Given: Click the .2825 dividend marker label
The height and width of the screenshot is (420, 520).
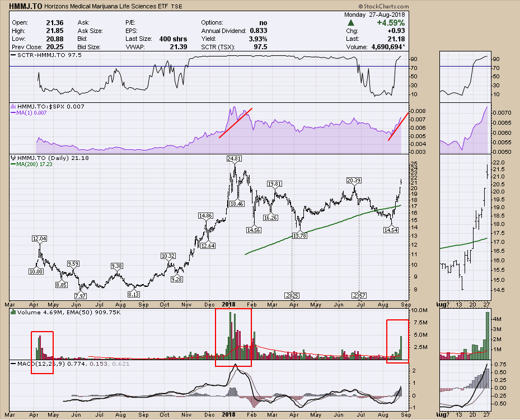Looking at the screenshot, I should [x=292, y=295].
